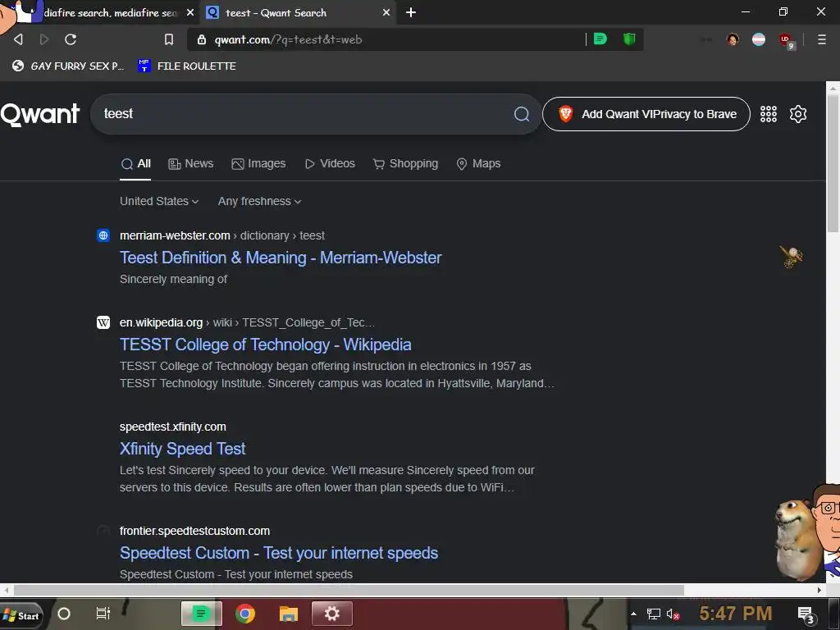Open the Xfinity Speed Test result
The height and width of the screenshot is (630, 840).
click(182, 449)
